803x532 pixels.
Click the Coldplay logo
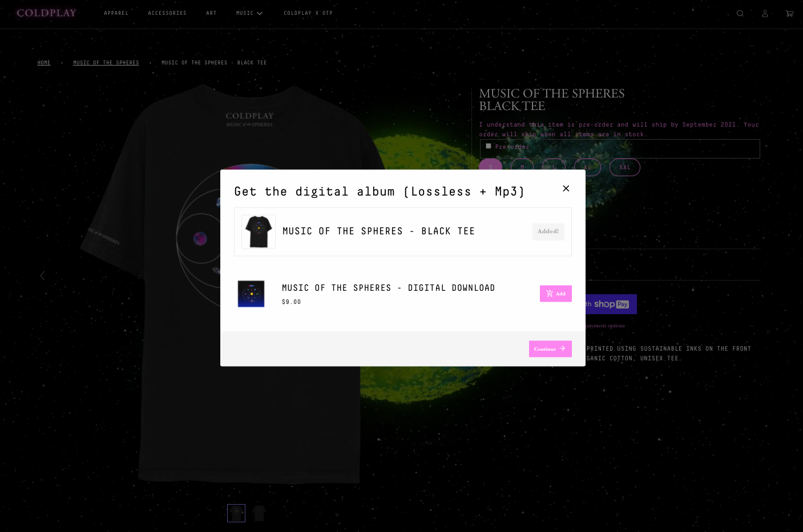(x=47, y=13)
